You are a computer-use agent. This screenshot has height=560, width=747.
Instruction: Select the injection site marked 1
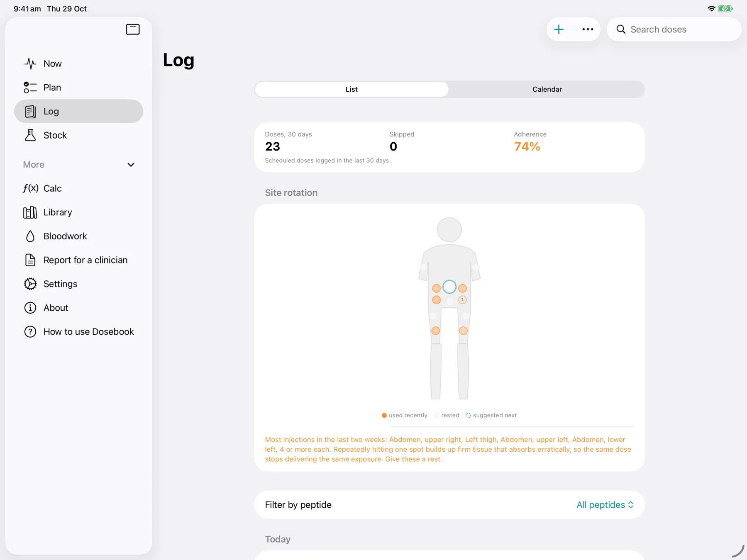463,299
